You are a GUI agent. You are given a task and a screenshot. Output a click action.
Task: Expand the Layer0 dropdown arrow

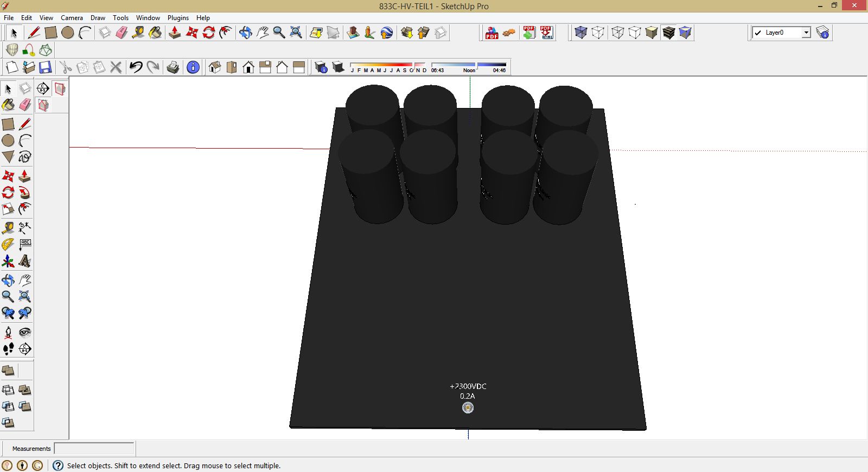[x=806, y=33]
